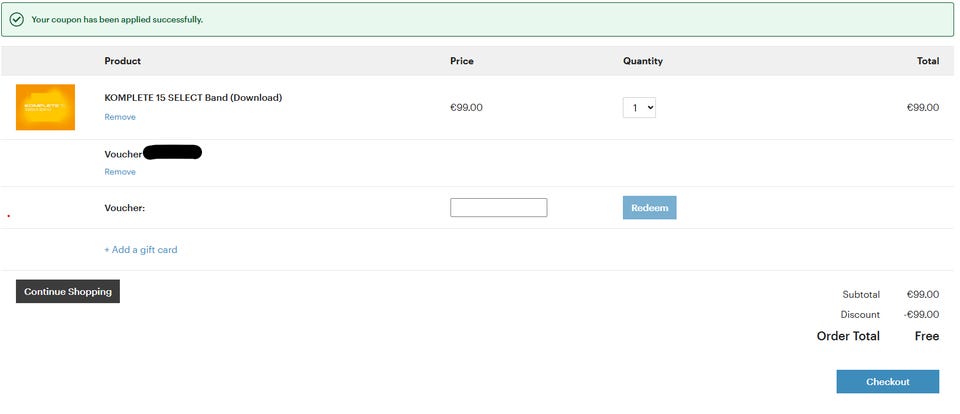The image size is (960, 414).
Task: Click the green success checkmark icon
Action: [x=17, y=20]
